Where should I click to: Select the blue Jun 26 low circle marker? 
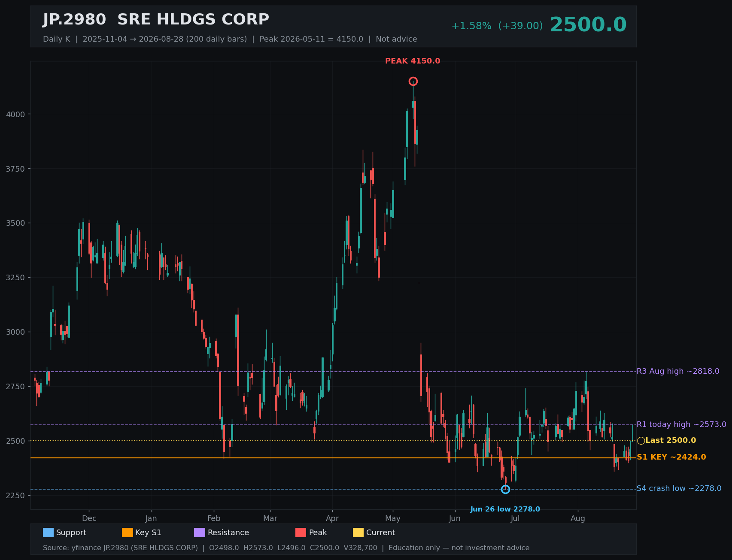(505, 489)
